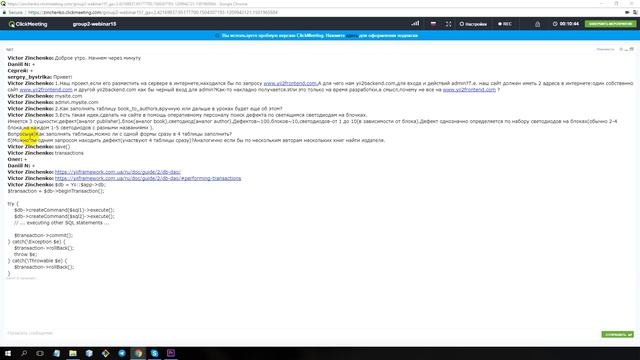Open PhpStorm from the taskbar
This screenshot has width=640, height=360.
pyautogui.click(x=171, y=353)
